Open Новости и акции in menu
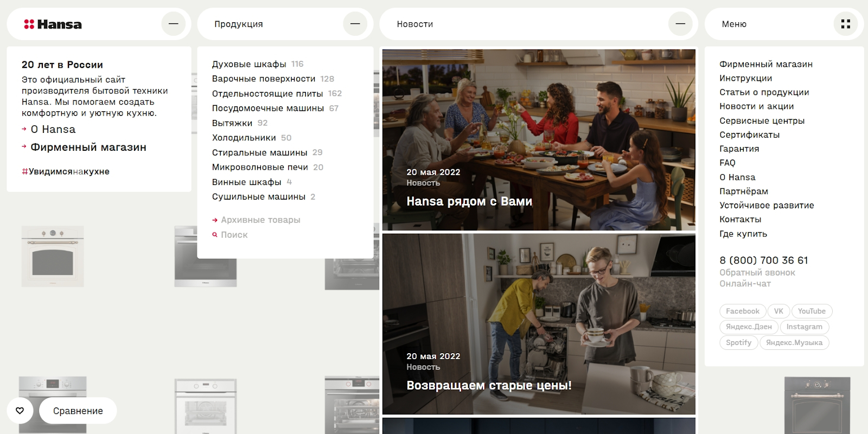The image size is (868, 434). [757, 106]
